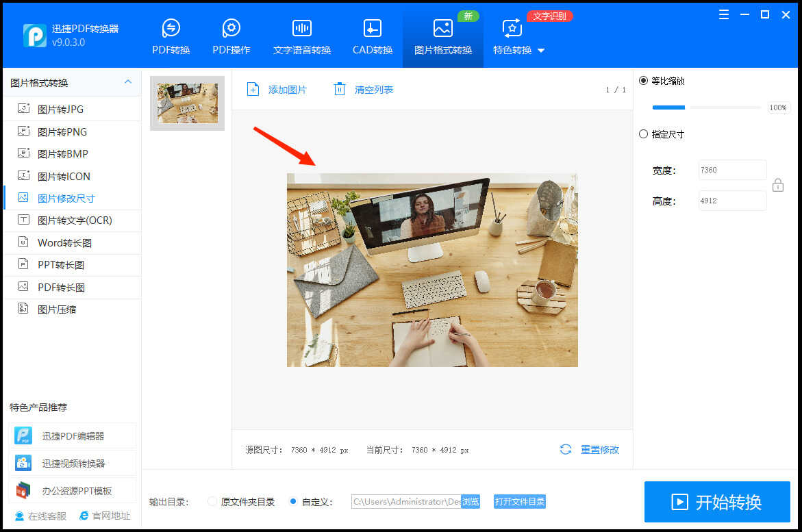Choose 图片转PNG in the sidebar
This screenshot has width=802, height=532.
pyautogui.click(x=72, y=132)
